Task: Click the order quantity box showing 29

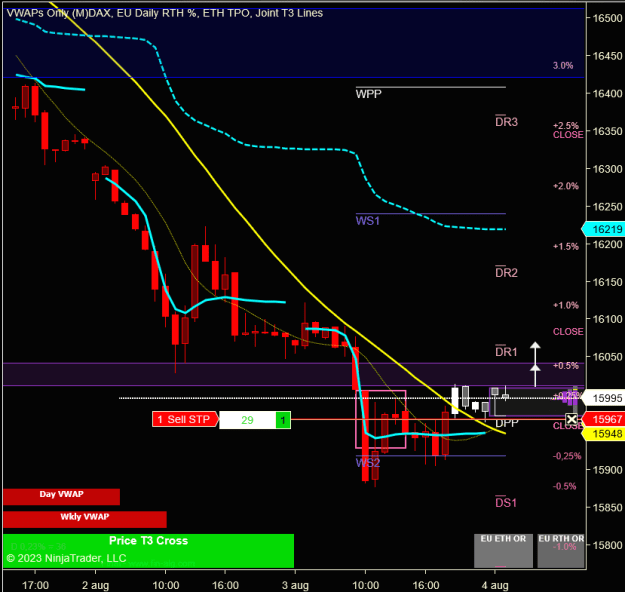Action: point(248,420)
